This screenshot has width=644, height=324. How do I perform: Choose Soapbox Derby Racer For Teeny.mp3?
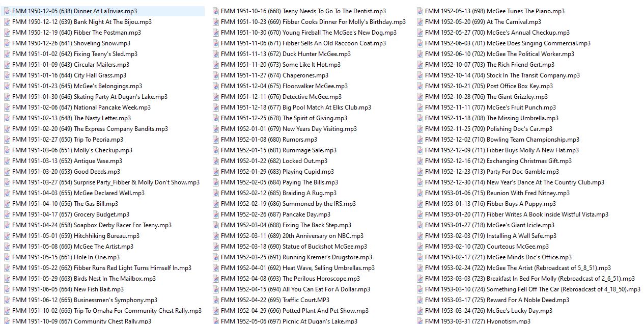[x=92, y=225]
